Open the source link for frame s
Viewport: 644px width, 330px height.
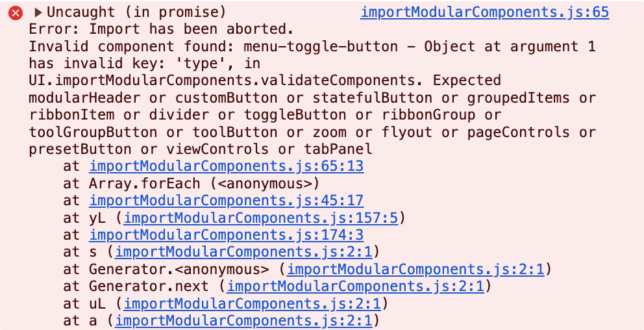point(243,251)
